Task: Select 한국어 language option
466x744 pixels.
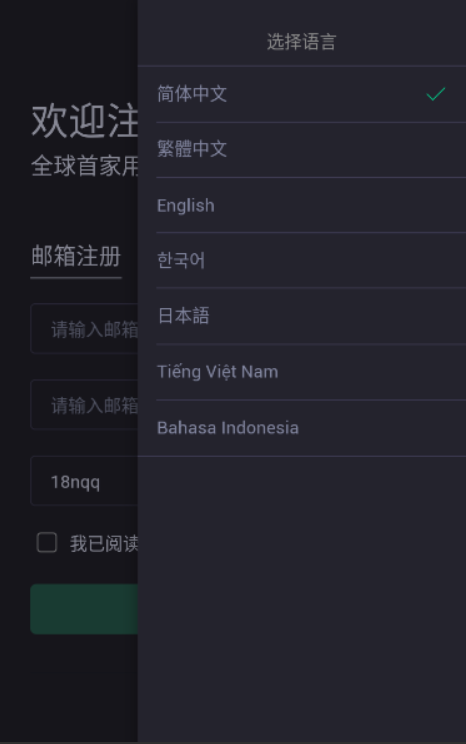Action: click(302, 260)
